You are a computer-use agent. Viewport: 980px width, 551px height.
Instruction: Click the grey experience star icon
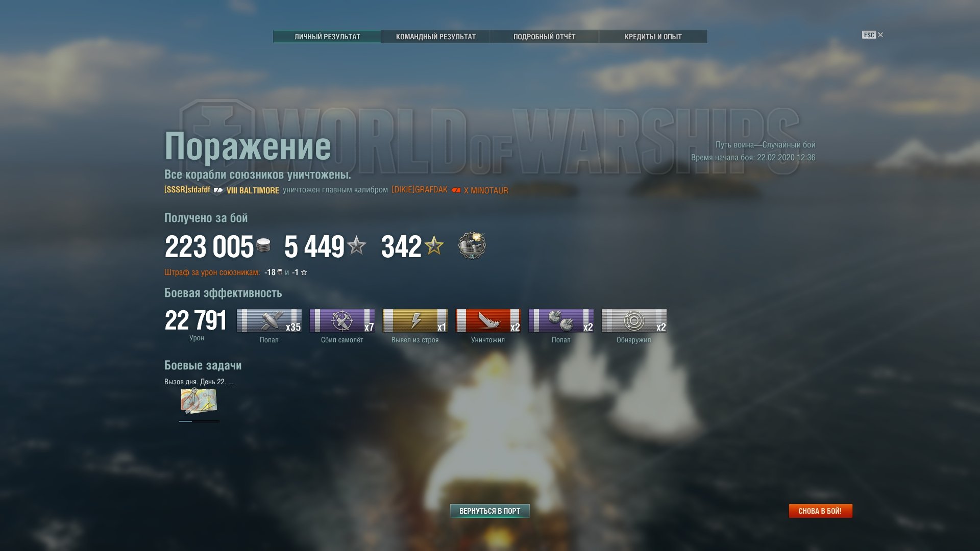pyautogui.click(x=357, y=246)
